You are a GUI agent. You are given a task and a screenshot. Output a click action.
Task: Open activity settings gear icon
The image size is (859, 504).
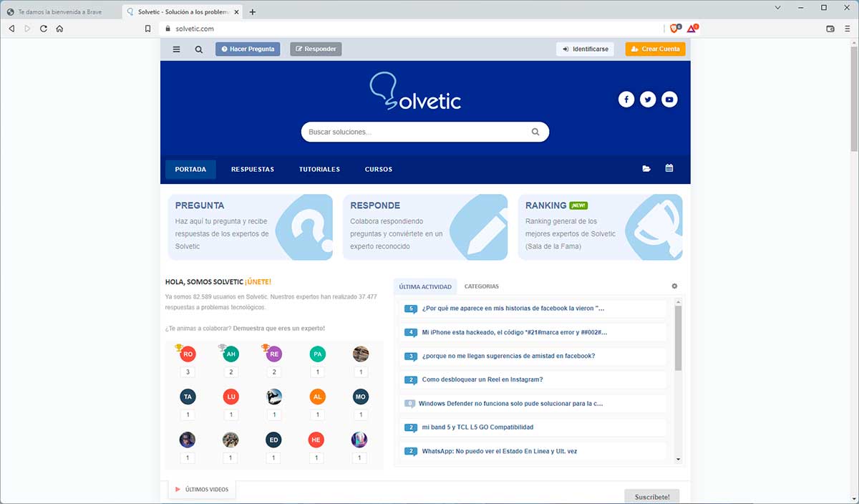click(x=674, y=286)
